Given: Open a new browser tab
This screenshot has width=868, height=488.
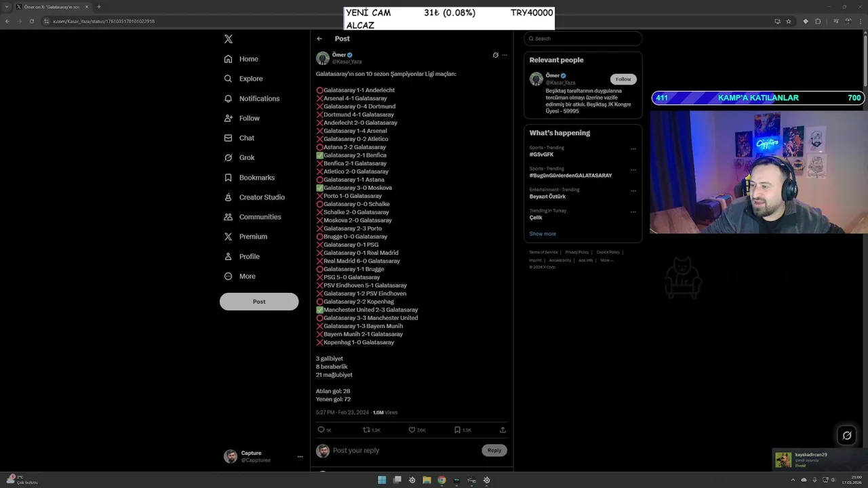Looking at the screenshot, I should 99,7.
